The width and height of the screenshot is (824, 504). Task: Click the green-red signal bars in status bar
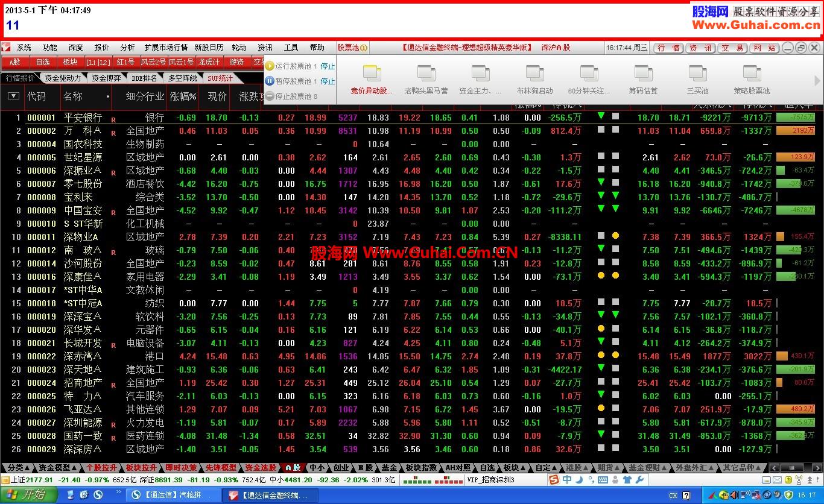433,480
